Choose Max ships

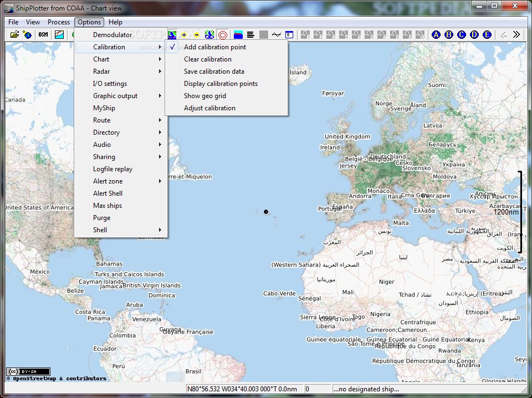click(121, 206)
